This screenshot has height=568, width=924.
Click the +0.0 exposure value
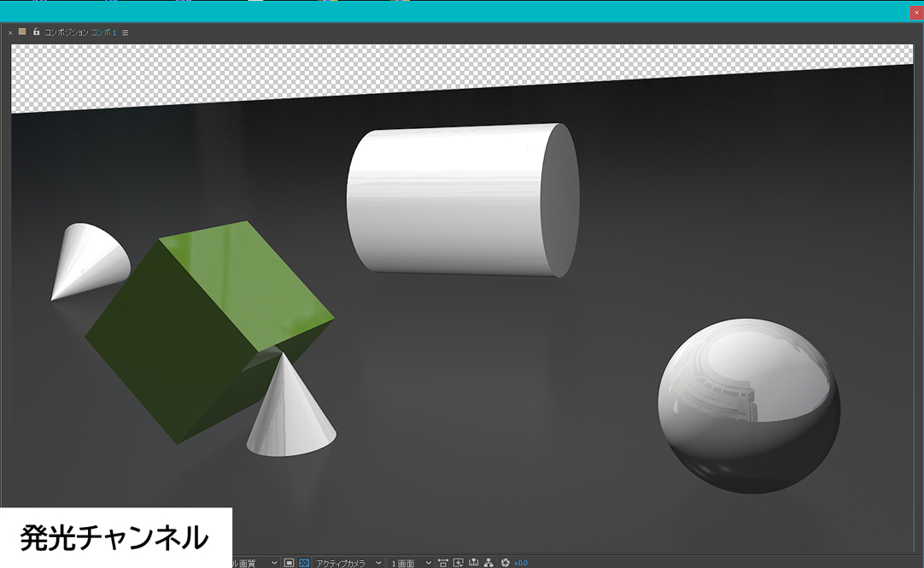click(521, 563)
